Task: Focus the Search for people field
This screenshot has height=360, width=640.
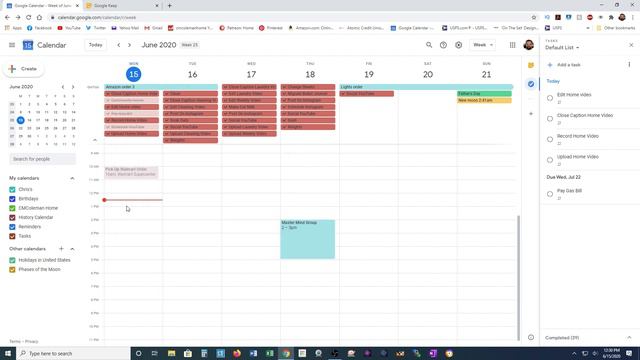Action: (x=42, y=159)
